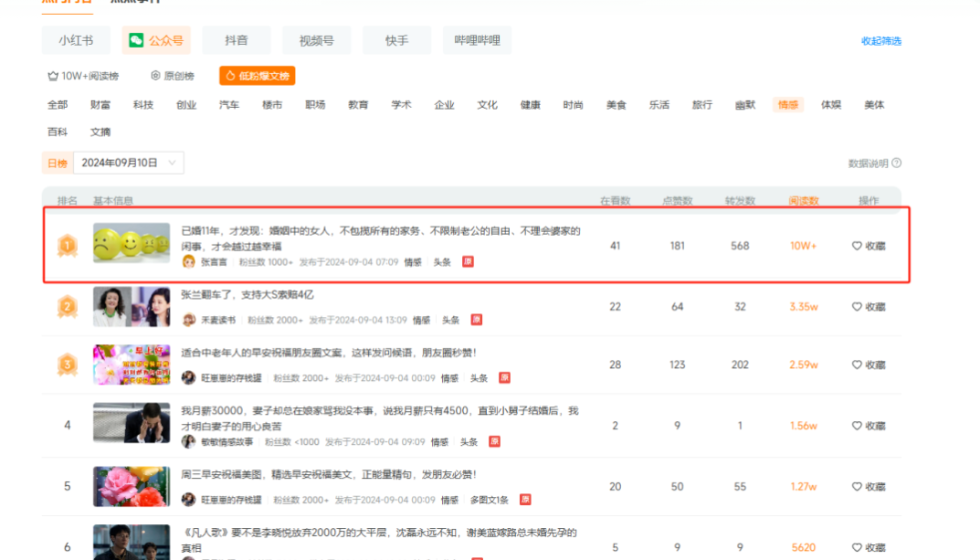980x560 pixels.
Task: Click the 收起筛选 link
Action: coord(880,41)
